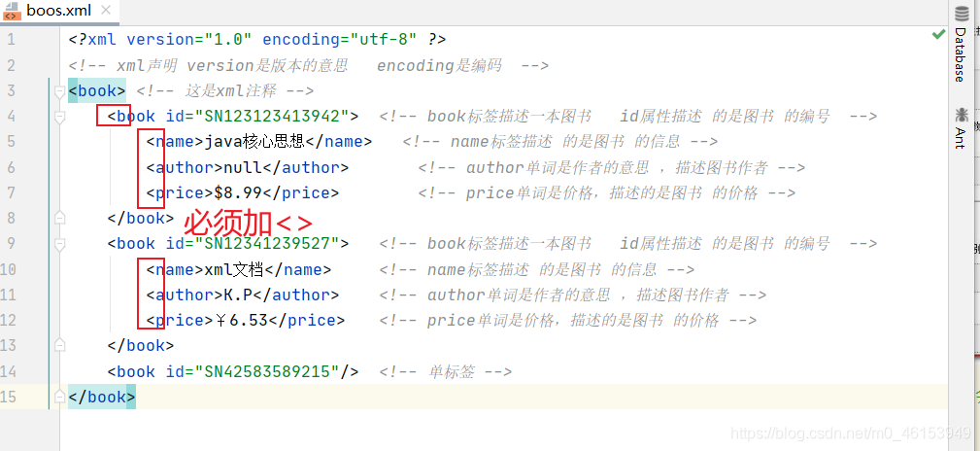
Task: Collapse the root book tag on line 3
Action: point(59,91)
